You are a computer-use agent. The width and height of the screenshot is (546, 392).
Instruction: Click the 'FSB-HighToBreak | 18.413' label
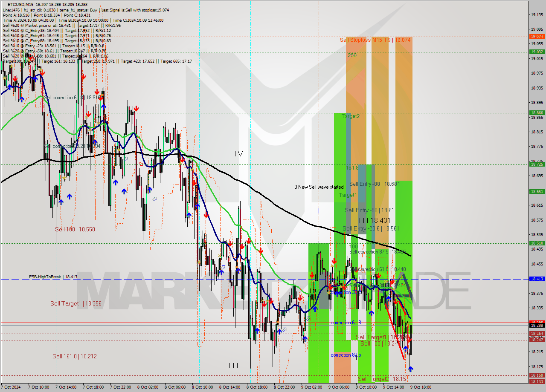pos(53,277)
